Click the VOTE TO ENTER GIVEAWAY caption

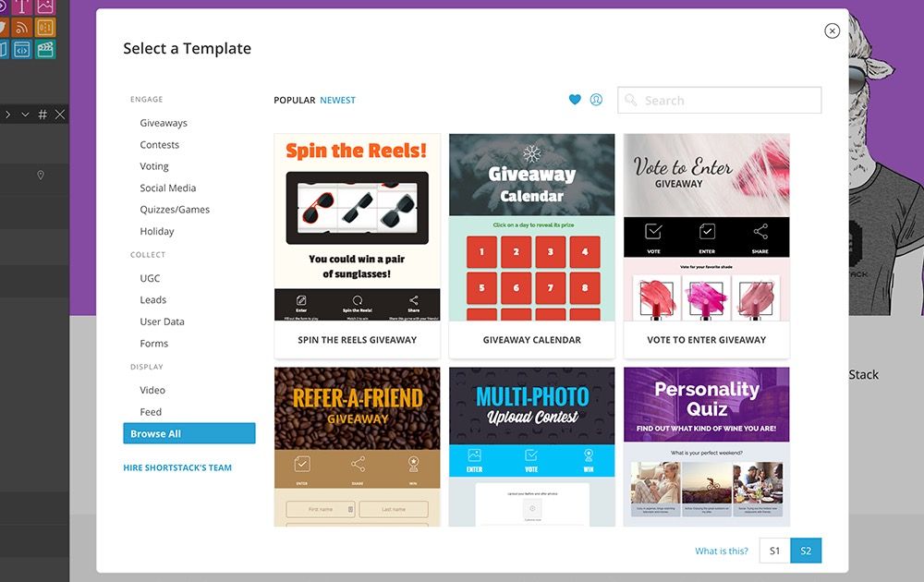pos(707,340)
